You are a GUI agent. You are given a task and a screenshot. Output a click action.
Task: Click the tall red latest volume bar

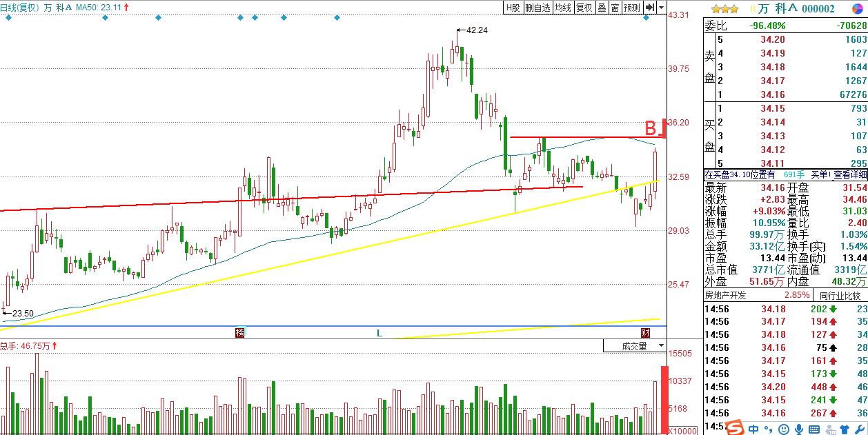664,400
